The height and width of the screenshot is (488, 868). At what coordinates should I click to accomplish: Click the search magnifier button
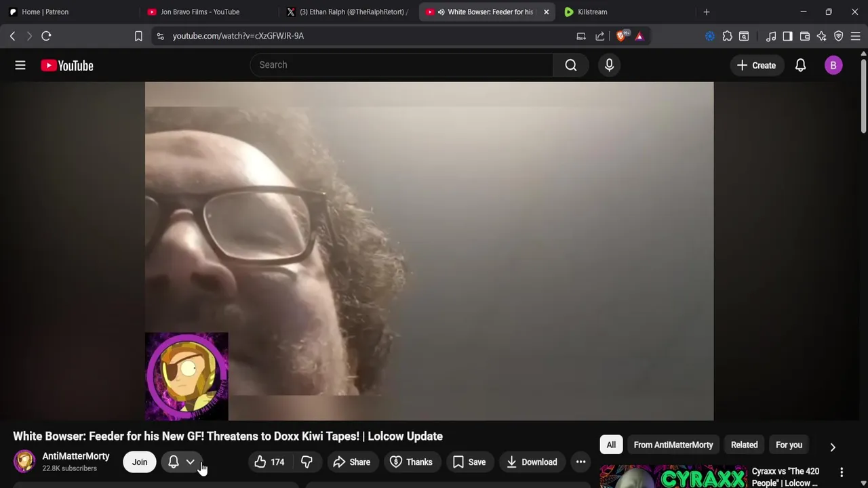[571, 65]
